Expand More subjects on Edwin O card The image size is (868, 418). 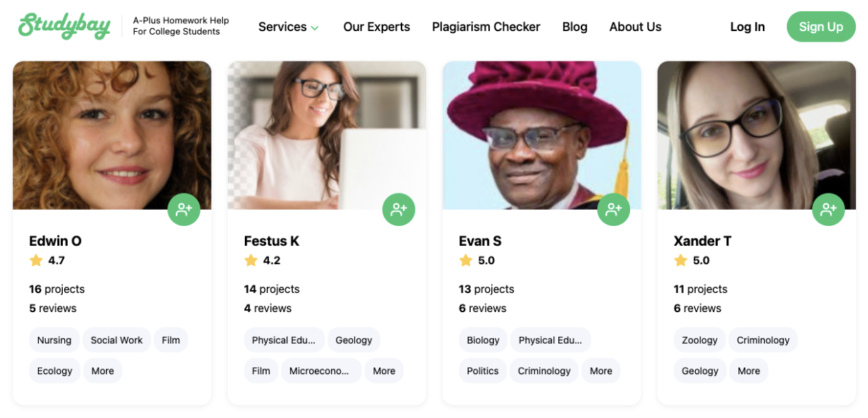pyautogui.click(x=102, y=371)
